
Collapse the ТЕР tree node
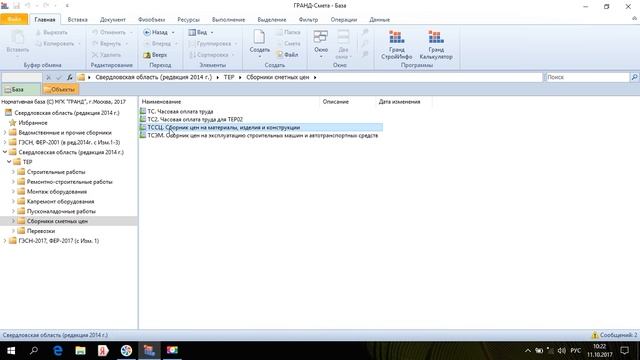point(9,162)
